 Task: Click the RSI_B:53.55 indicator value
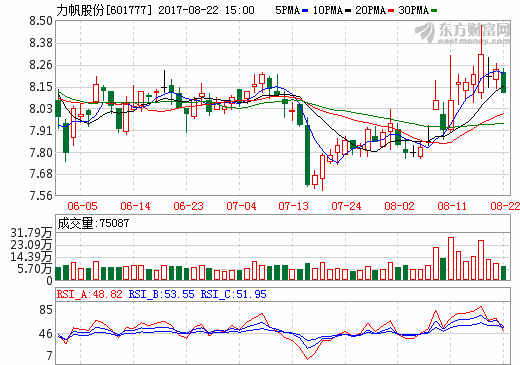[x=161, y=294]
